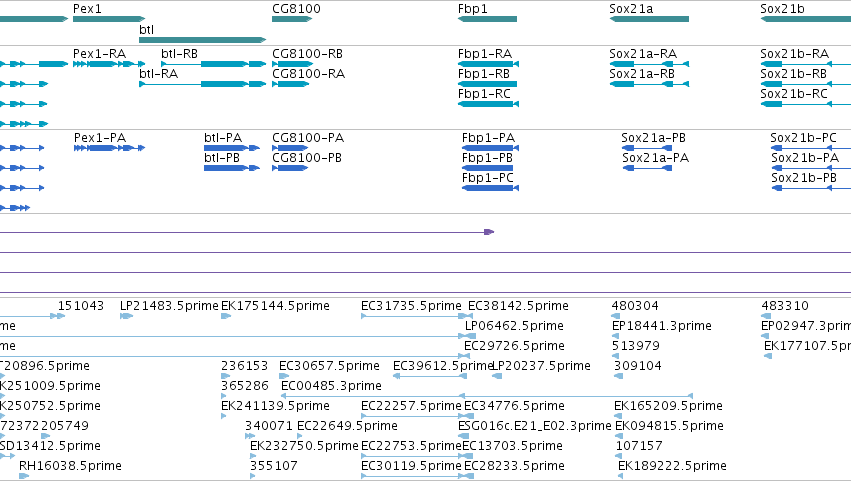Click transcript CG8100-RA
Image resolution: width=851 pixels, height=481 pixels.
click(x=308, y=73)
